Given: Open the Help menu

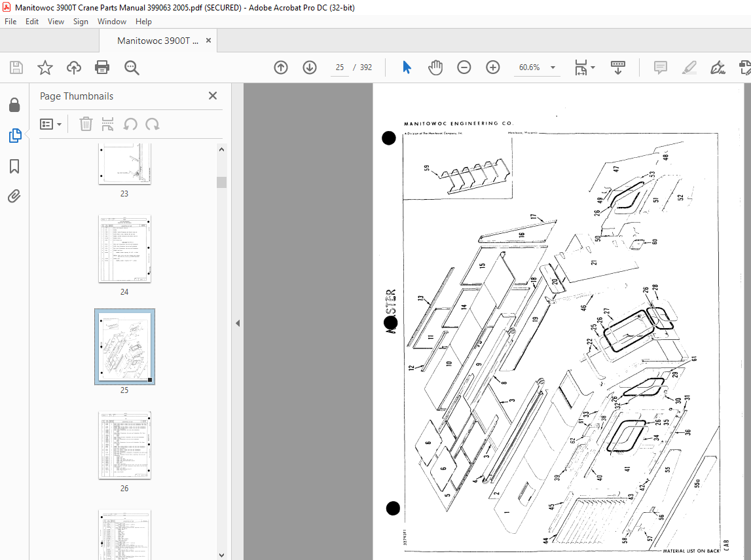Looking at the screenshot, I should (x=143, y=22).
